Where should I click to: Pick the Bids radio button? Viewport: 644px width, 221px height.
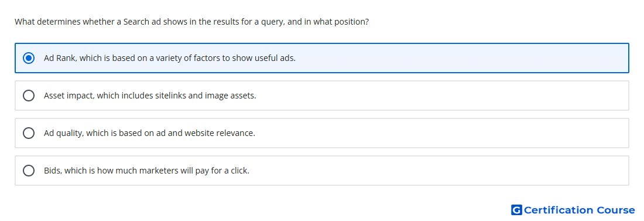(x=29, y=171)
